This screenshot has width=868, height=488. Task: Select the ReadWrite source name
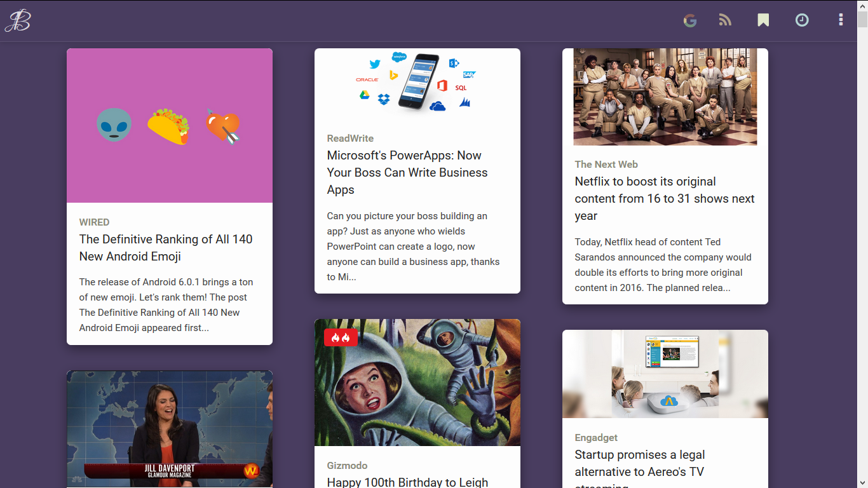[x=350, y=138]
